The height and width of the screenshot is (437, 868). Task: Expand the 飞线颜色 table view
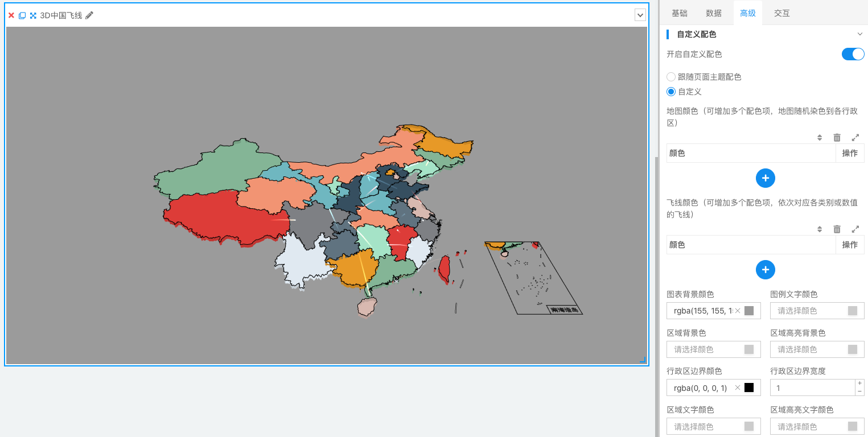pyautogui.click(x=855, y=229)
